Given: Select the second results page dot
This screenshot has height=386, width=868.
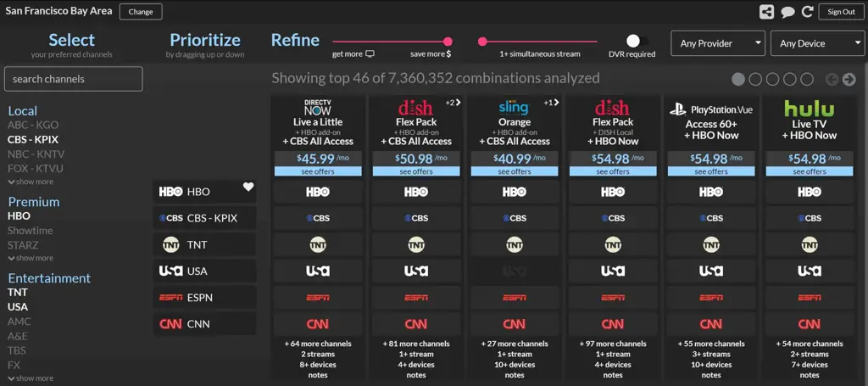Looking at the screenshot, I should 755,79.
